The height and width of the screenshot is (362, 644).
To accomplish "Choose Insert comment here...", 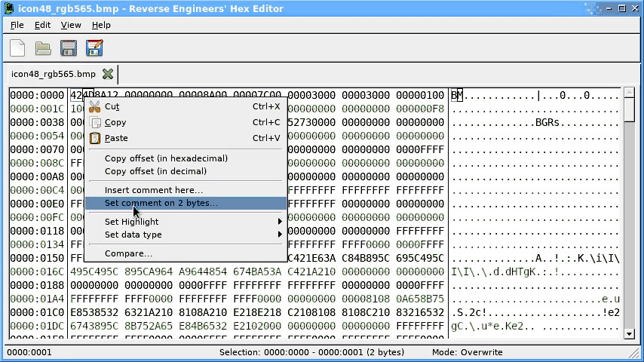I will [x=186, y=190].
